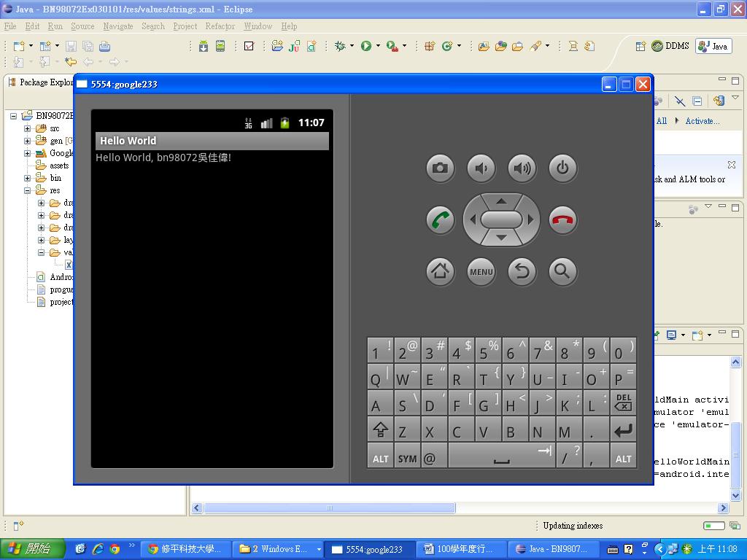Toggle the left ALT key
The image size is (747, 560).
tap(380, 458)
